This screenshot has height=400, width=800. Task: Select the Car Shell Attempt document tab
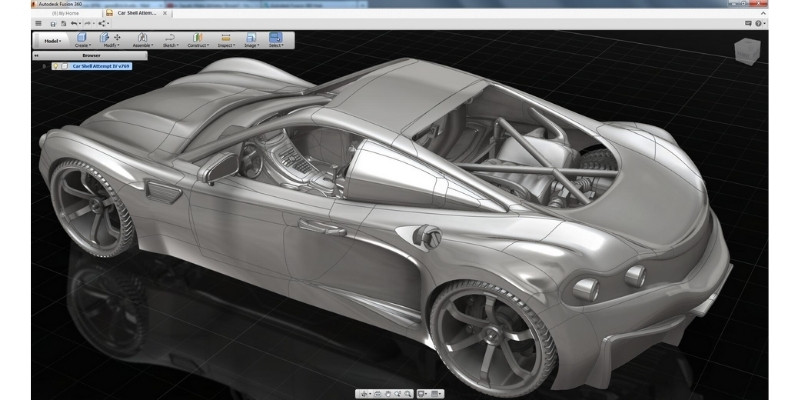point(137,13)
